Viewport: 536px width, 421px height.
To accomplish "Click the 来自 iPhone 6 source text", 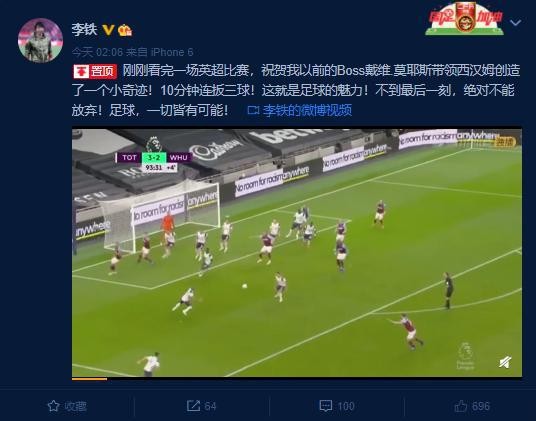I will coord(159,52).
